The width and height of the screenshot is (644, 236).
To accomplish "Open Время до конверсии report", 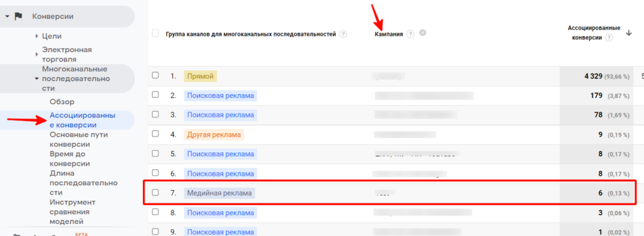I will [69, 159].
